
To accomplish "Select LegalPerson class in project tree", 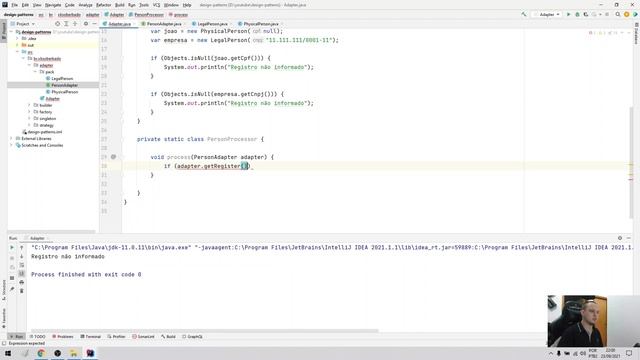I will pyautogui.click(x=62, y=78).
